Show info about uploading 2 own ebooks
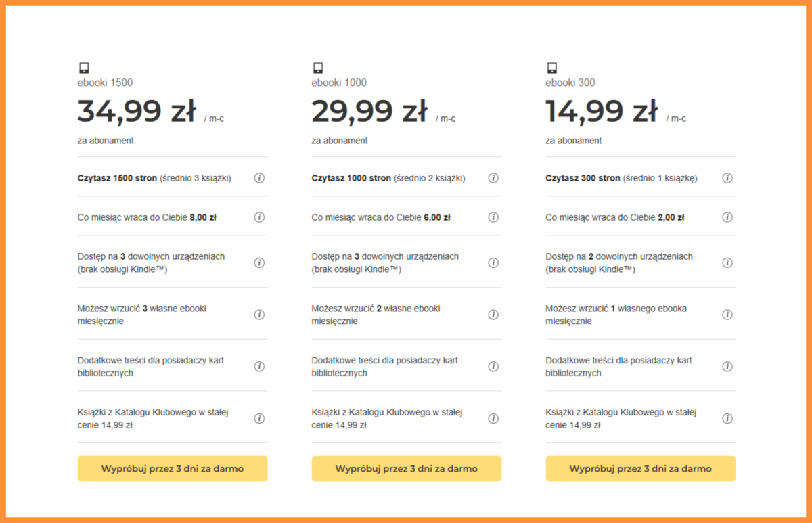Viewport: 812px width, 523px height. [493, 315]
